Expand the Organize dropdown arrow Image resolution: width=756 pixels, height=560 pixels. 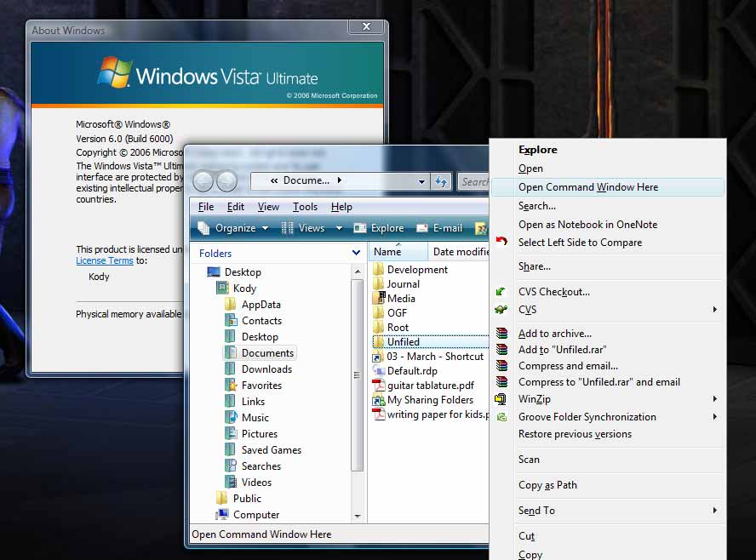click(265, 228)
